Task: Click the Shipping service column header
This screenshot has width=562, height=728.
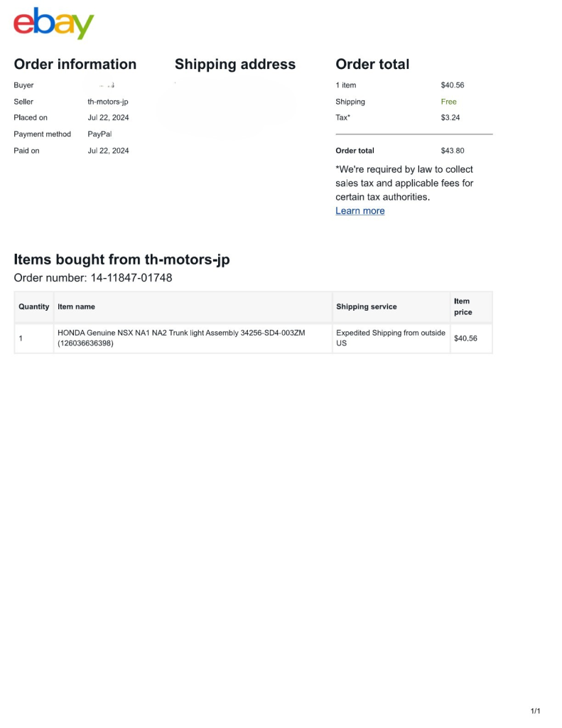Action: pos(367,307)
